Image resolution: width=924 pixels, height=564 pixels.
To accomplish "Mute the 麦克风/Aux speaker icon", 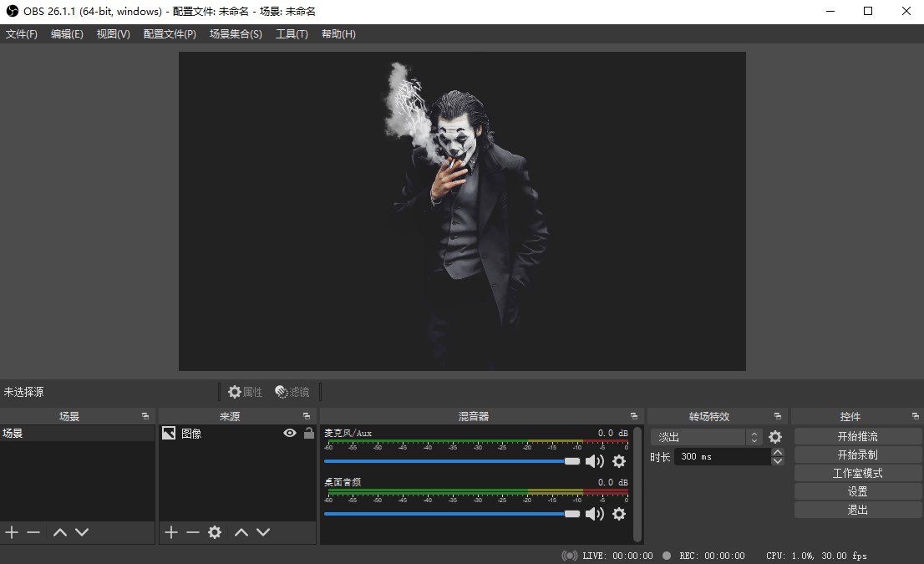I will click(x=595, y=461).
